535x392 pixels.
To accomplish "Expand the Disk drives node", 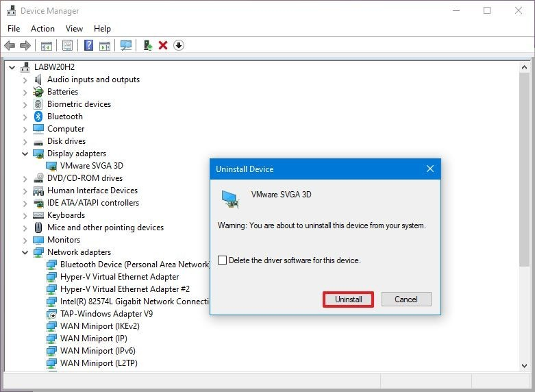I will tap(25, 141).
